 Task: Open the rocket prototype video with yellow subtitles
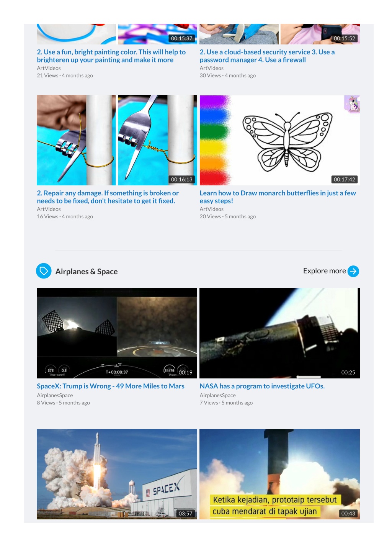click(279, 474)
